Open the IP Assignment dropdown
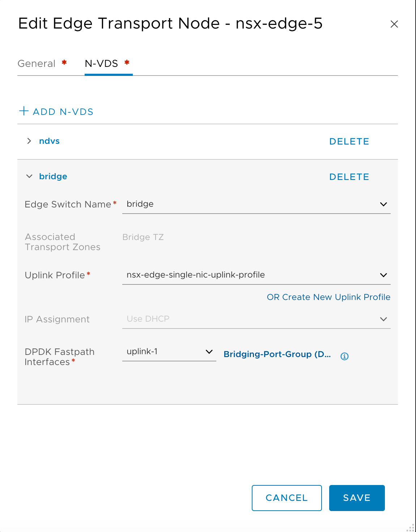 383,319
